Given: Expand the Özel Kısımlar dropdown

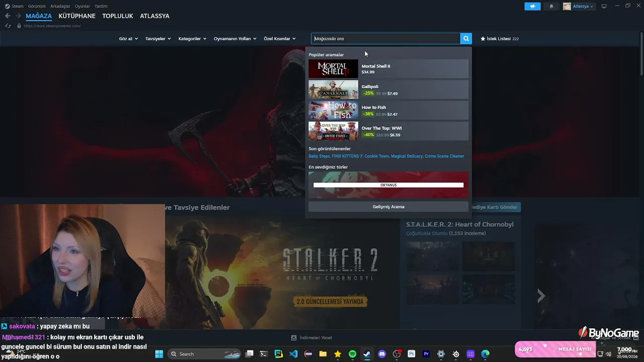Looking at the screenshot, I should point(280,39).
